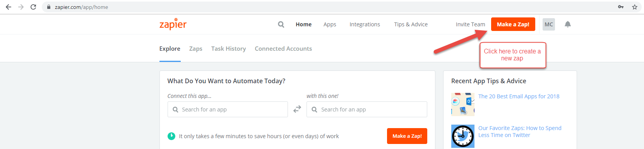Switch to the Zaps tab
Image resolution: width=644 pixels, height=149 pixels.
(x=196, y=49)
